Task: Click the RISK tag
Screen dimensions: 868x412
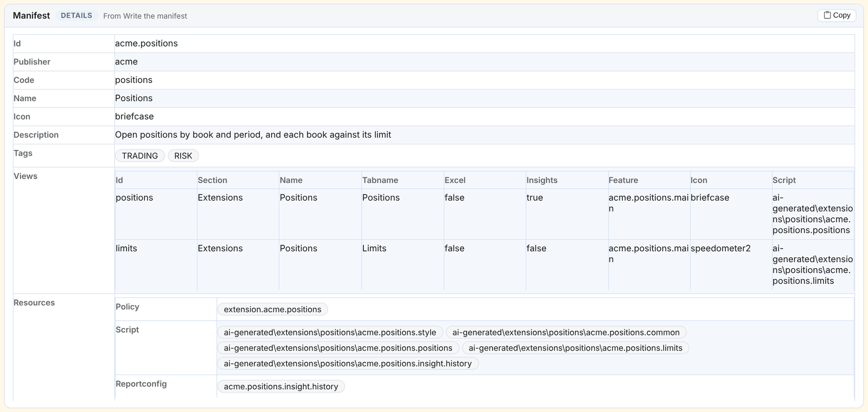Action: [x=183, y=156]
